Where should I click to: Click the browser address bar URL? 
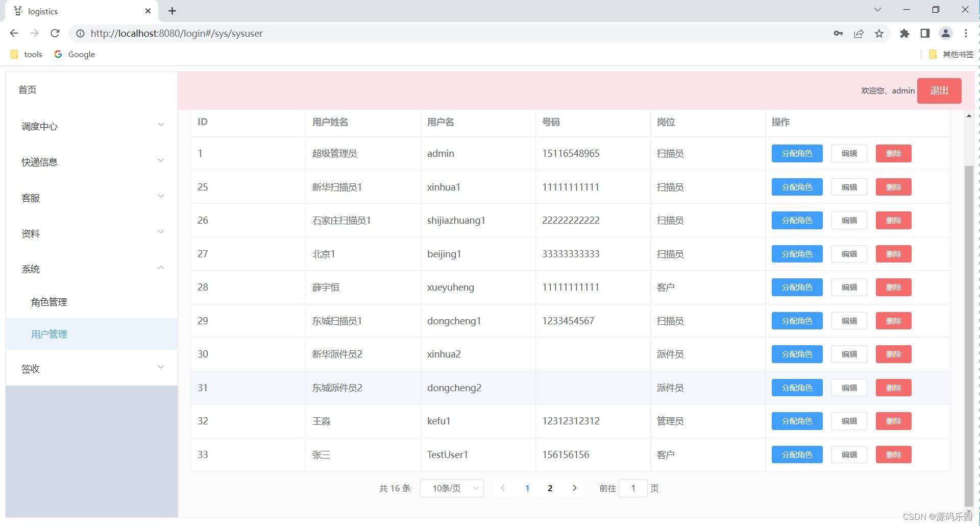pos(177,33)
